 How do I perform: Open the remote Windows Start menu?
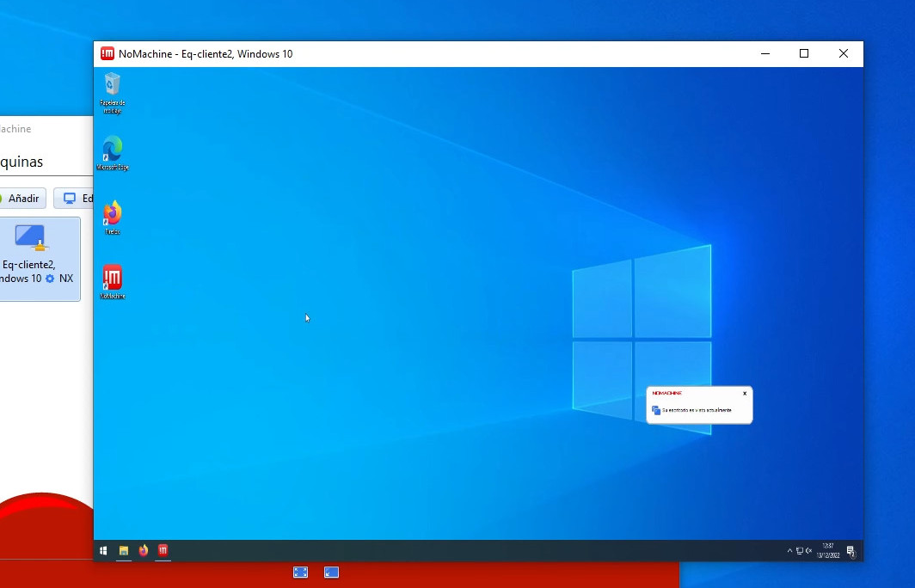tap(103, 550)
